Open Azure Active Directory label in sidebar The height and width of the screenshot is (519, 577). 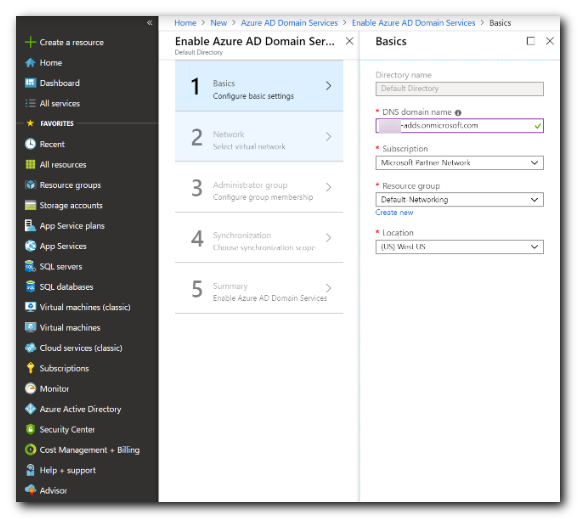80,409
